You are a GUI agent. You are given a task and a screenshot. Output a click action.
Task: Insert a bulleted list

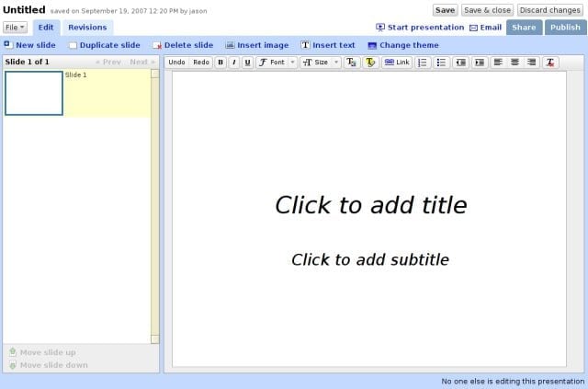coord(441,63)
